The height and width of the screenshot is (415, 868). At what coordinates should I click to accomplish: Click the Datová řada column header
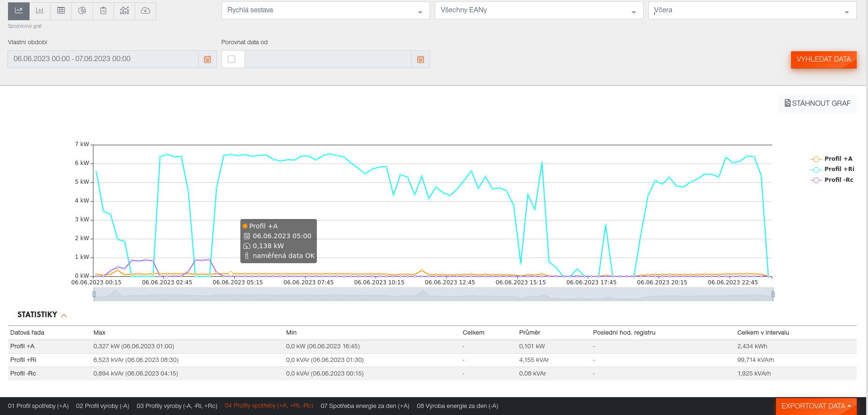[27, 333]
